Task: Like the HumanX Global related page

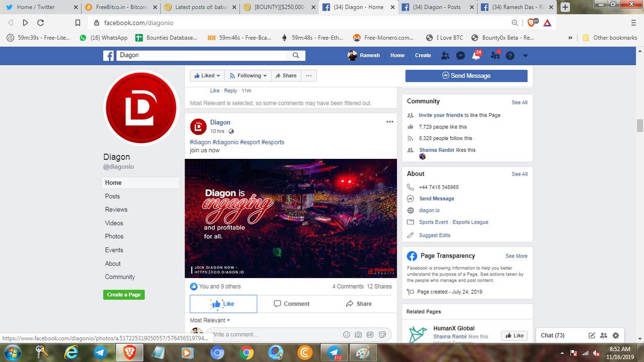Action: click(x=514, y=335)
